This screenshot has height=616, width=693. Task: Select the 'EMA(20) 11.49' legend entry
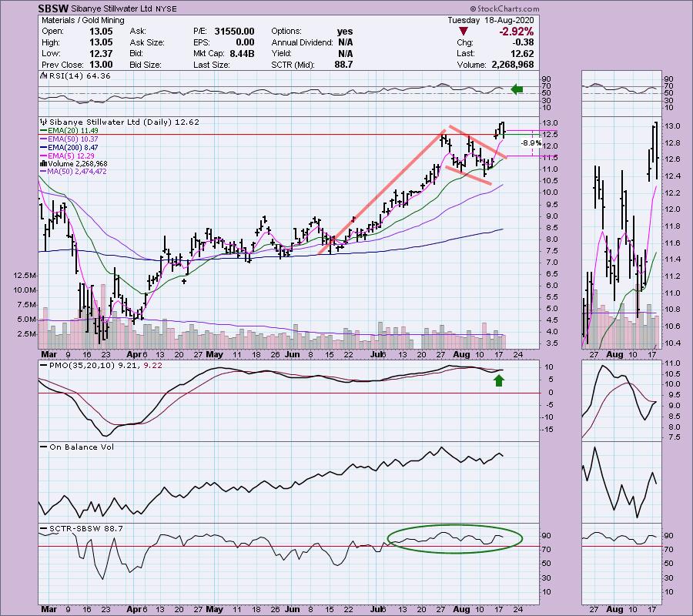pos(73,130)
